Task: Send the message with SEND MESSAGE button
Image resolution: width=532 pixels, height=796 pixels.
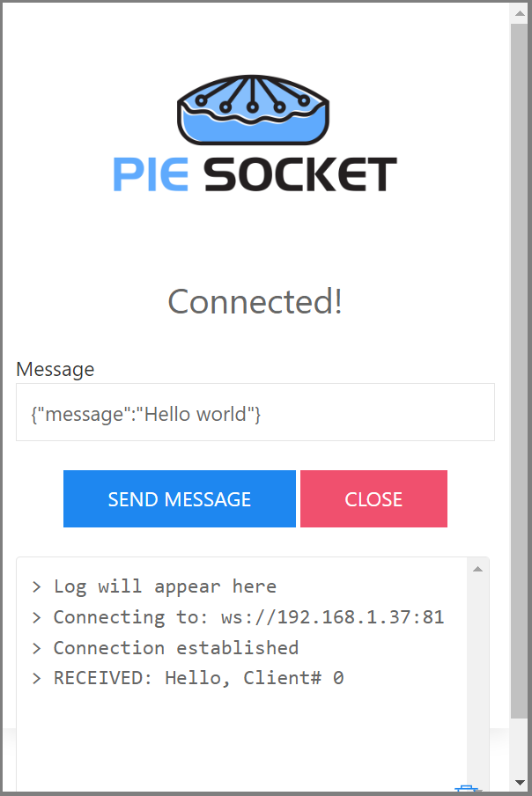Action: click(179, 498)
